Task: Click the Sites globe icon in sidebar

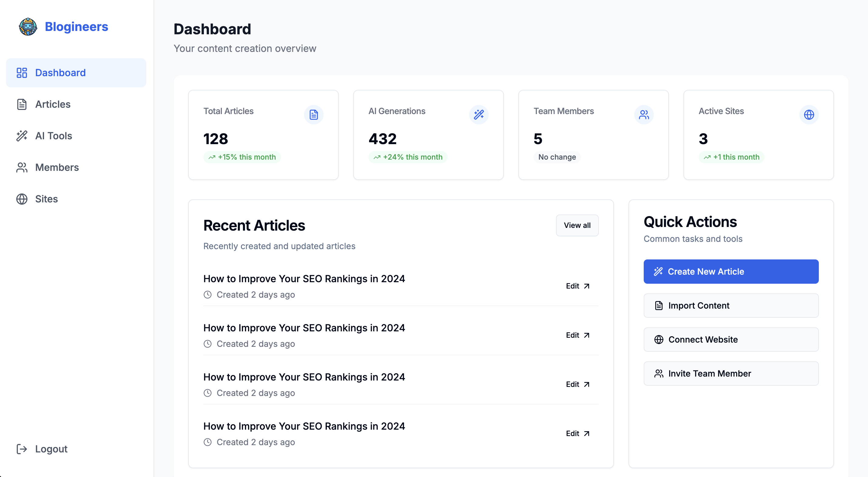Action: coord(22,199)
